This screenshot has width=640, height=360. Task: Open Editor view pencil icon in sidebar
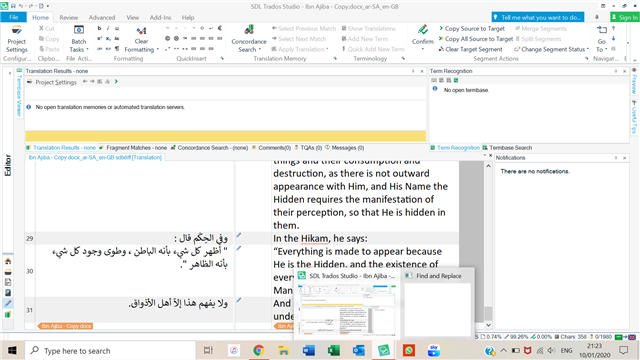coord(8,303)
